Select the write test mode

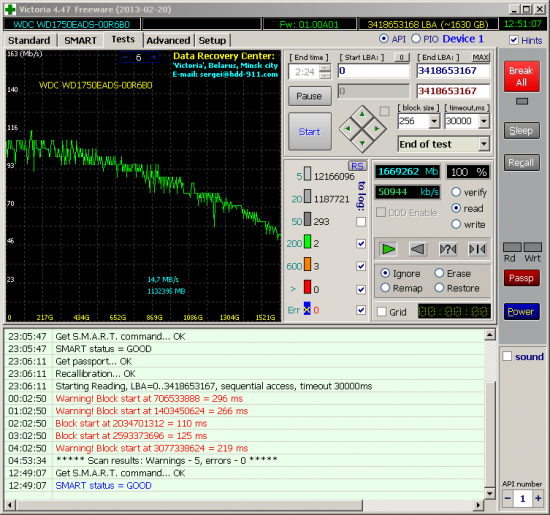(x=456, y=224)
